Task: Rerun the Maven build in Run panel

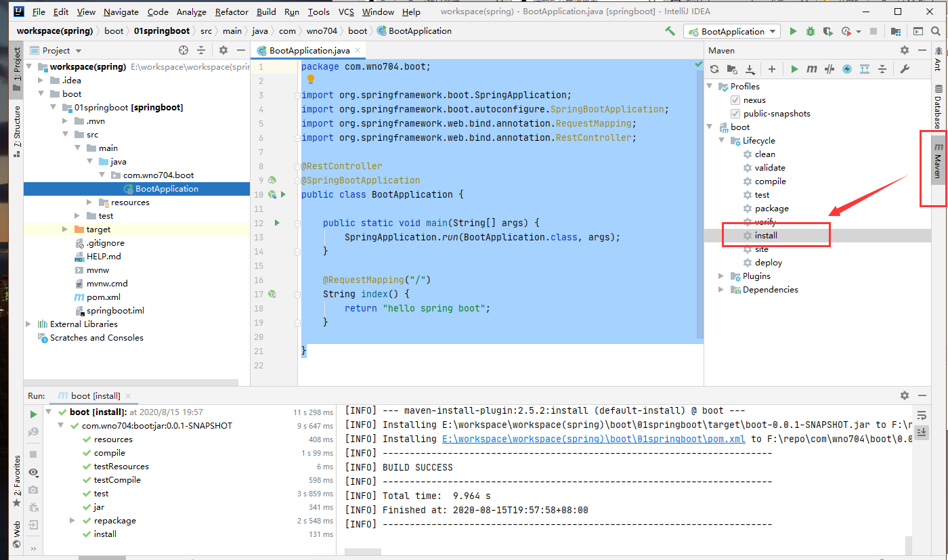Action: pos(33,414)
